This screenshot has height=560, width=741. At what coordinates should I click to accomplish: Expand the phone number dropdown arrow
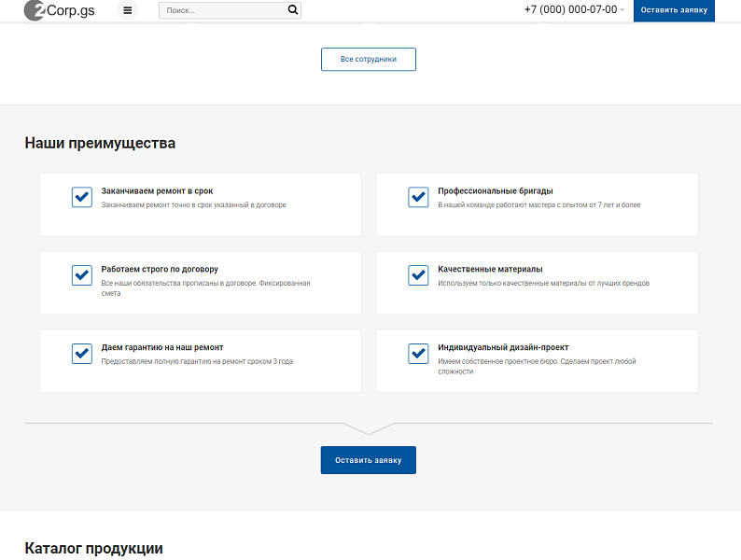pyautogui.click(x=622, y=10)
